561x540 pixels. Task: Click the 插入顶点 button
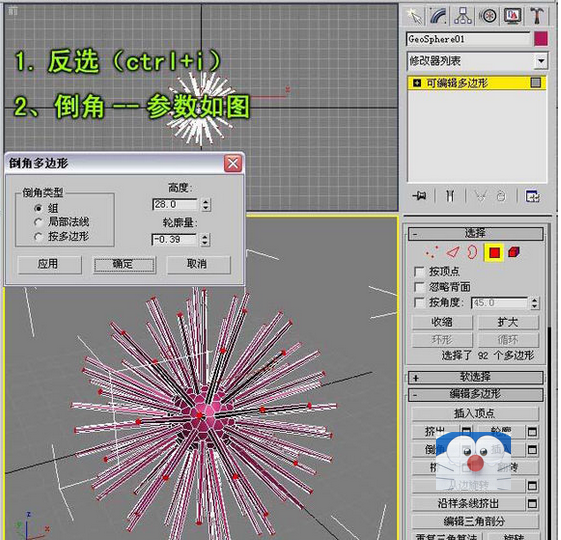475,414
